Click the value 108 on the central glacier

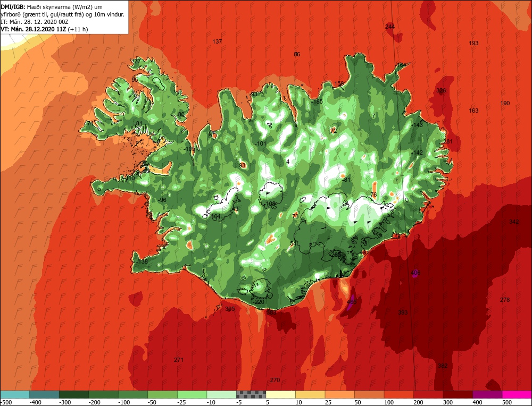point(271,204)
